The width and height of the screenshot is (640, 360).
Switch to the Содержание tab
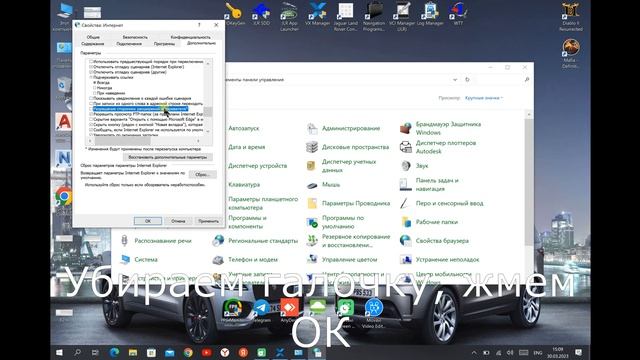93,44
